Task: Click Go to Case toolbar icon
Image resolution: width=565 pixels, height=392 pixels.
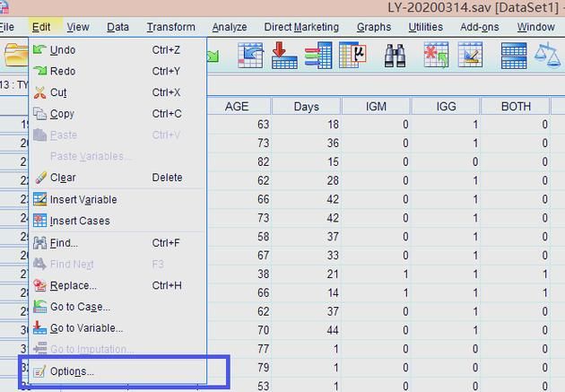Action: 250,55
